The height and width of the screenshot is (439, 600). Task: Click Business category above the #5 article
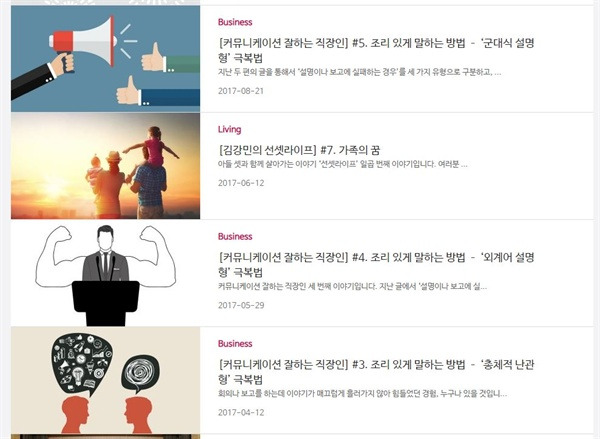click(235, 22)
